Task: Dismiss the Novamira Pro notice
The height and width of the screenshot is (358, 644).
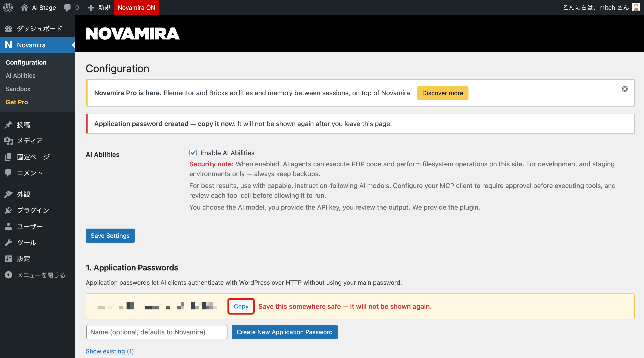Action: tap(624, 89)
